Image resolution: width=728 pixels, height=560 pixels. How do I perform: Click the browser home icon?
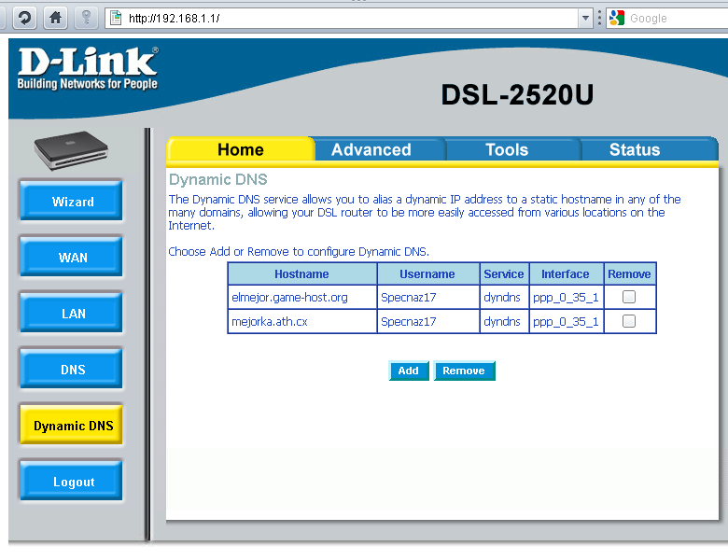[56, 18]
